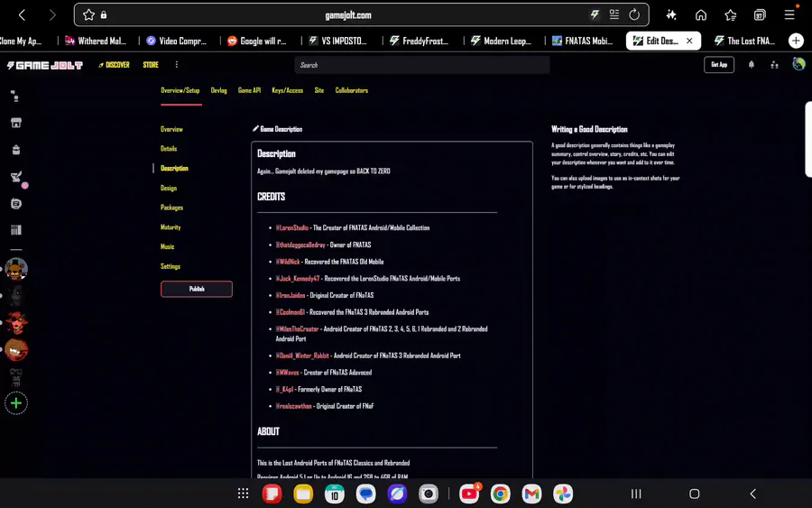Bookmark the page with the address bar star
The image size is (812, 508).
(x=88, y=15)
